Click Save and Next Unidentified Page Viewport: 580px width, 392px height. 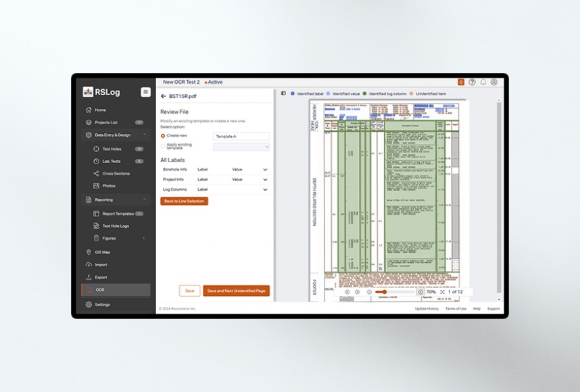point(236,291)
